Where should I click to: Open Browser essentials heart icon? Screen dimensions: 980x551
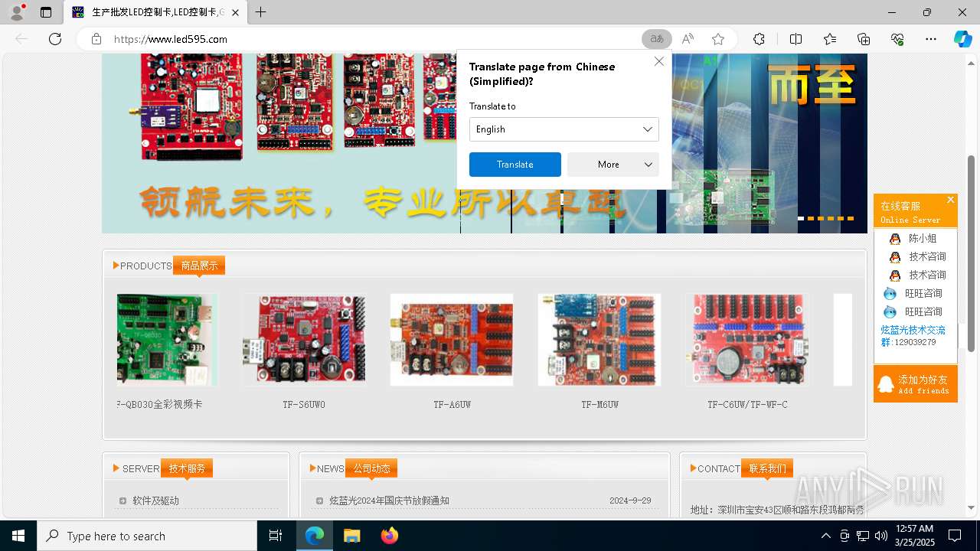(897, 39)
